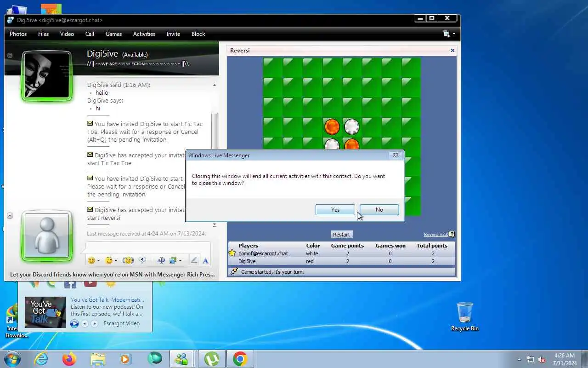The width and height of the screenshot is (588, 368).
Task: Open uTorrent from the taskbar
Action: click(211, 359)
